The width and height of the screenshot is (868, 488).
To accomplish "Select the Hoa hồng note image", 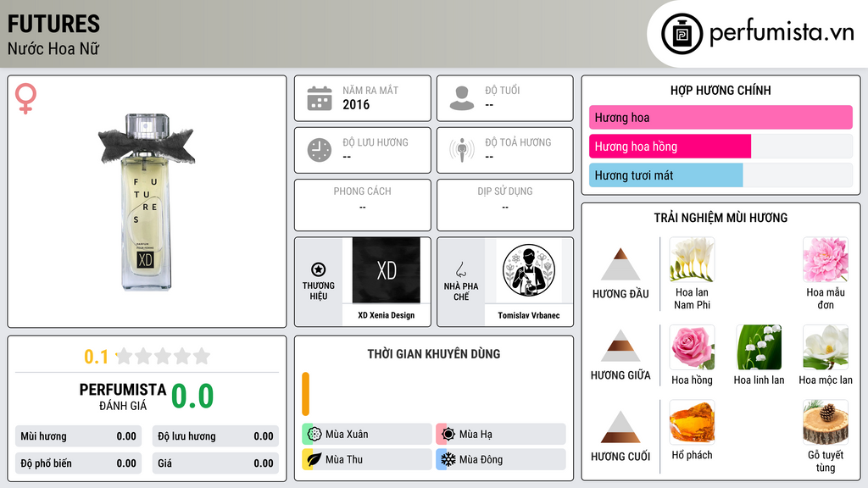I will pos(692,347).
